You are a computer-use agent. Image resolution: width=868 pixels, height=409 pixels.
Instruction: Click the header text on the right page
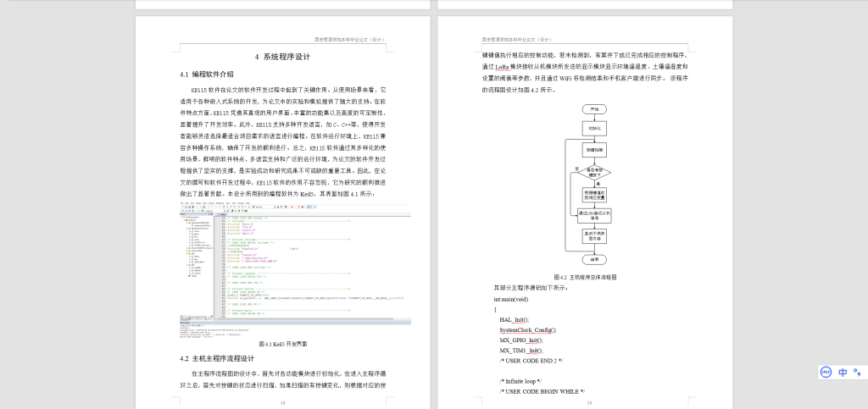point(516,39)
